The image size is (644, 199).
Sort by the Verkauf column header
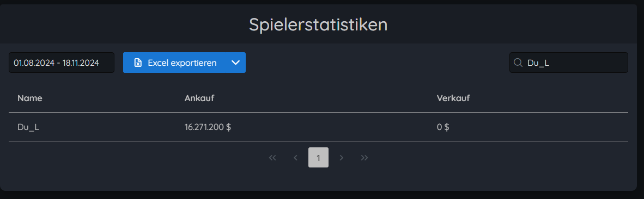coord(453,98)
